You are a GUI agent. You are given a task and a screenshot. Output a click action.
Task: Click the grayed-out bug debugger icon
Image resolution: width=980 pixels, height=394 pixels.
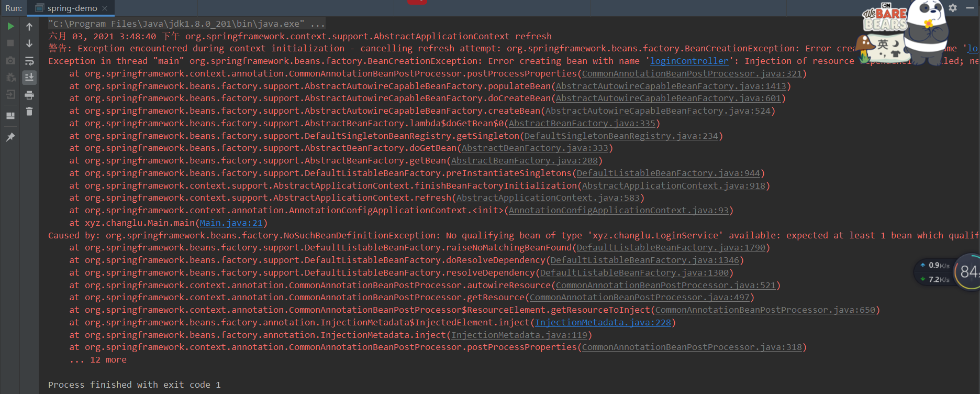point(10,78)
